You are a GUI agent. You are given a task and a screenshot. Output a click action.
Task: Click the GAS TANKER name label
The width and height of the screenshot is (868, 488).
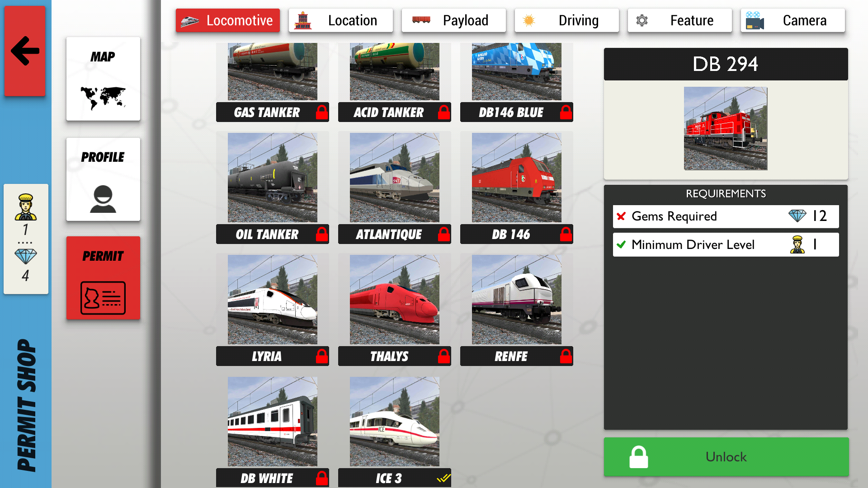coord(267,113)
